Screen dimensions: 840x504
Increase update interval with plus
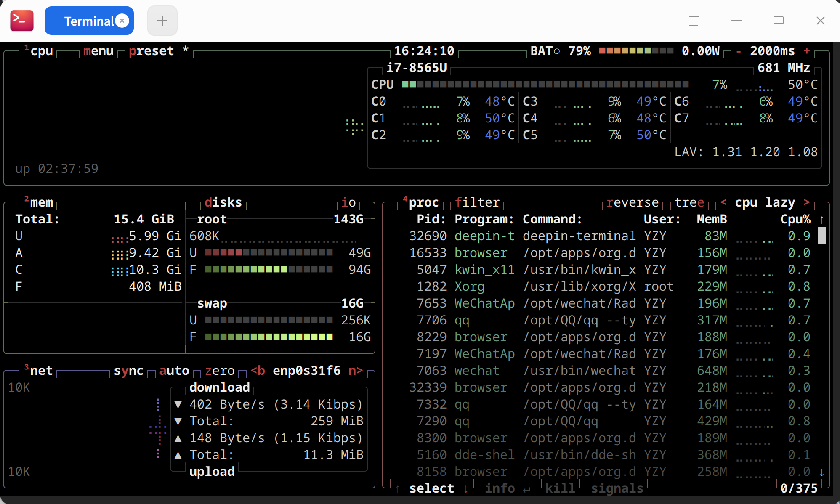click(x=807, y=51)
